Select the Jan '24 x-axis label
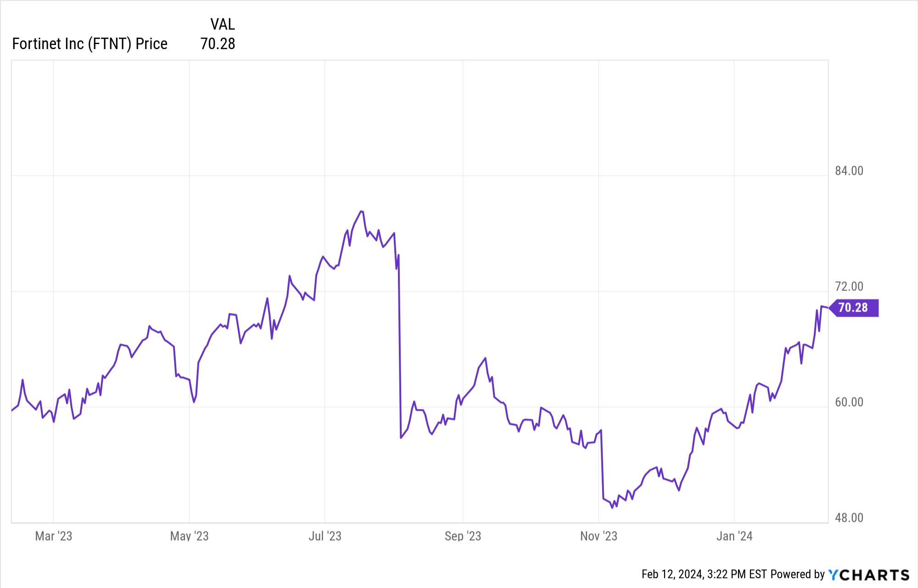This screenshot has height=588, width=918. click(734, 536)
